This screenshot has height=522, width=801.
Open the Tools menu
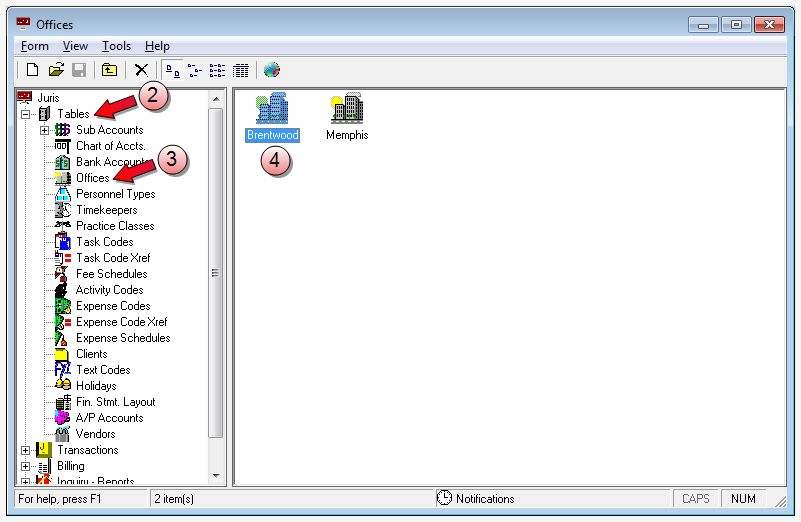pyautogui.click(x=116, y=46)
